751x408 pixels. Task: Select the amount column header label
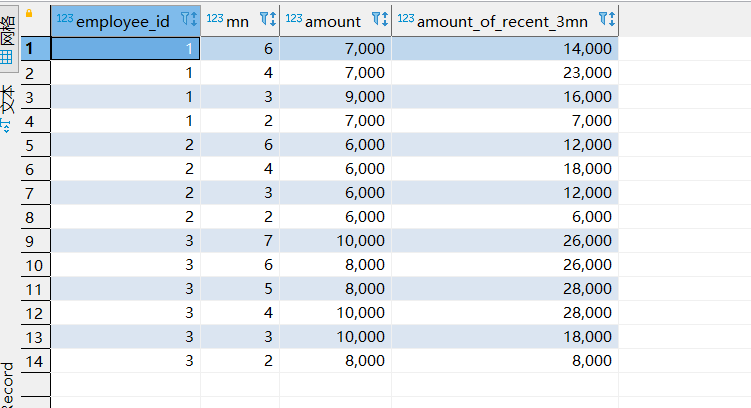point(333,20)
